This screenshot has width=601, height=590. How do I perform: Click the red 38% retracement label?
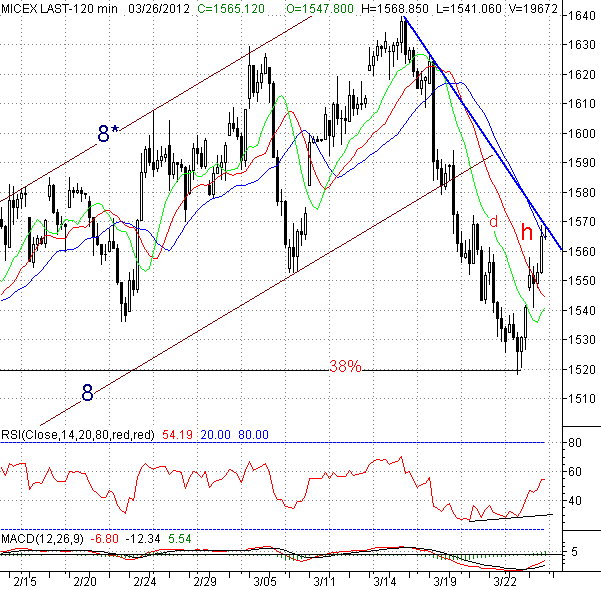tap(345, 366)
